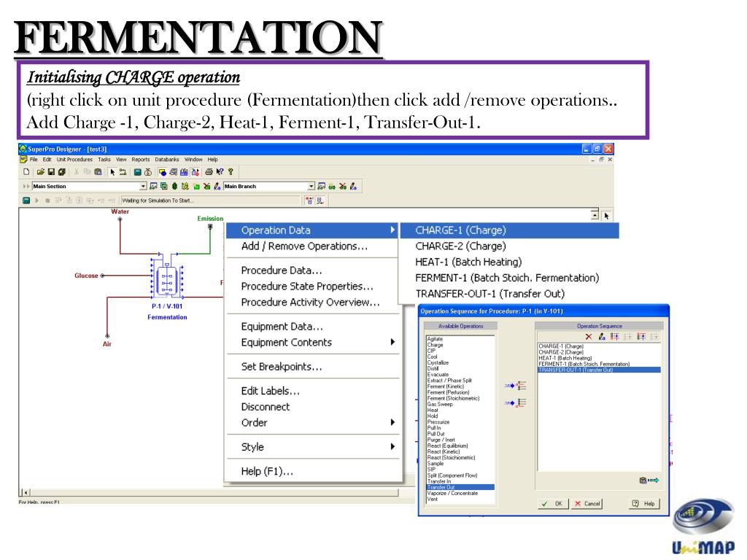Click the flowsheet scroll up arrow
This screenshot has height=560, width=747.
point(595,215)
